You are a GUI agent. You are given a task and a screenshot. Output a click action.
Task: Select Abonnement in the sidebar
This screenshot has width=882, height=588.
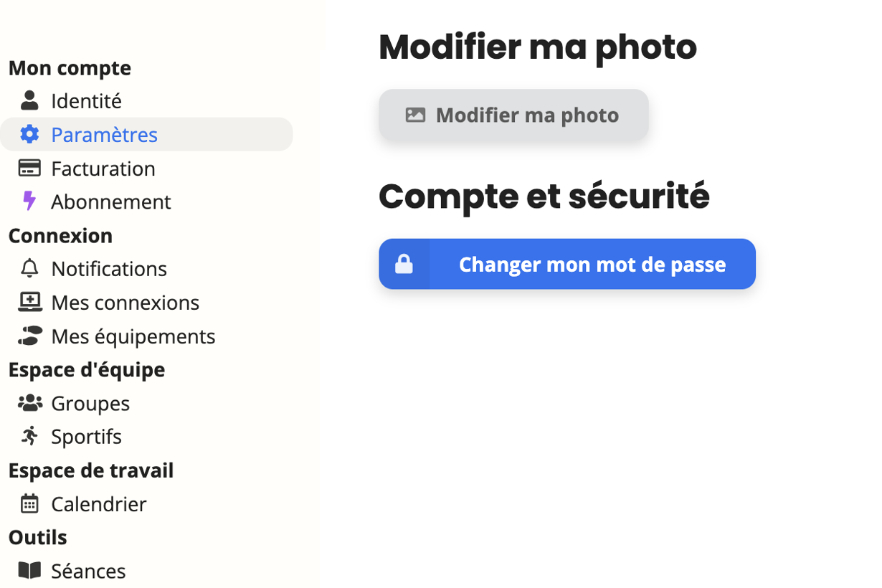coord(110,201)
